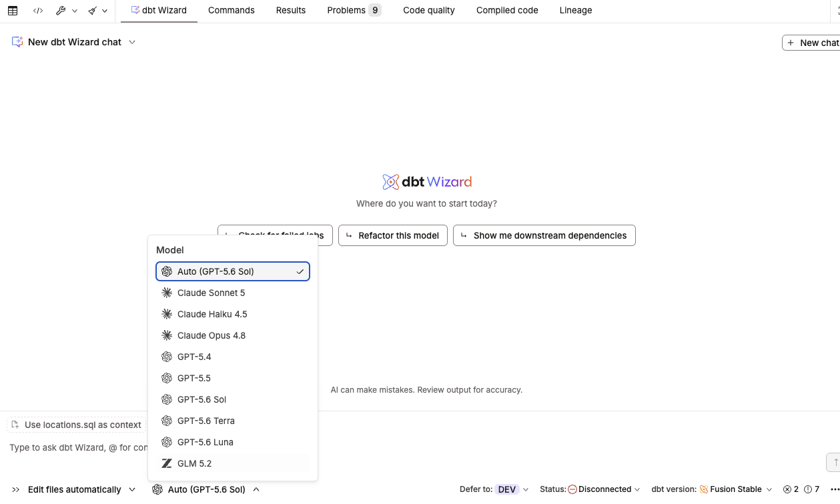Image resolution: width=840 pixels, height=504 pixels.
Task: Click the table grid icon in top toolbar
Action: [13, 11]
